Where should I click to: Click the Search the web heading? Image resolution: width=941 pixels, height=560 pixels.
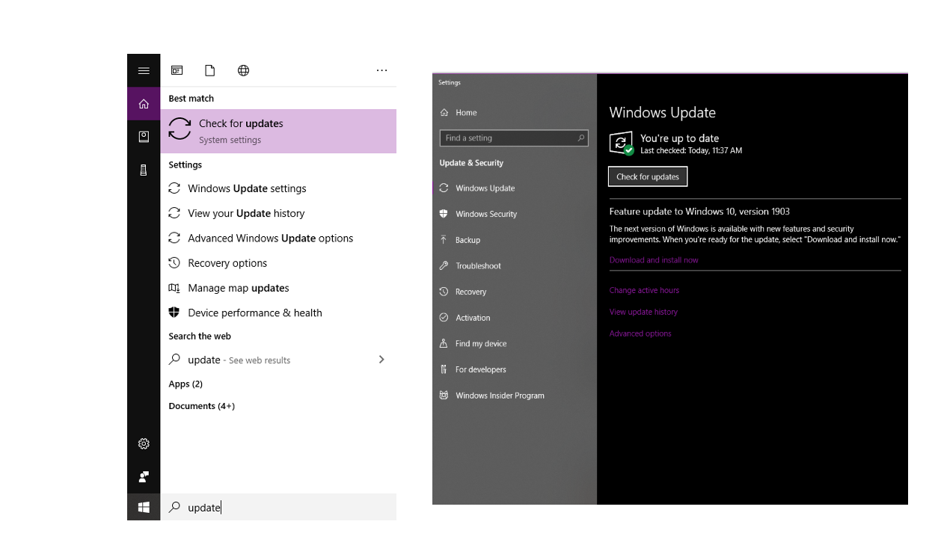(200, 336)
